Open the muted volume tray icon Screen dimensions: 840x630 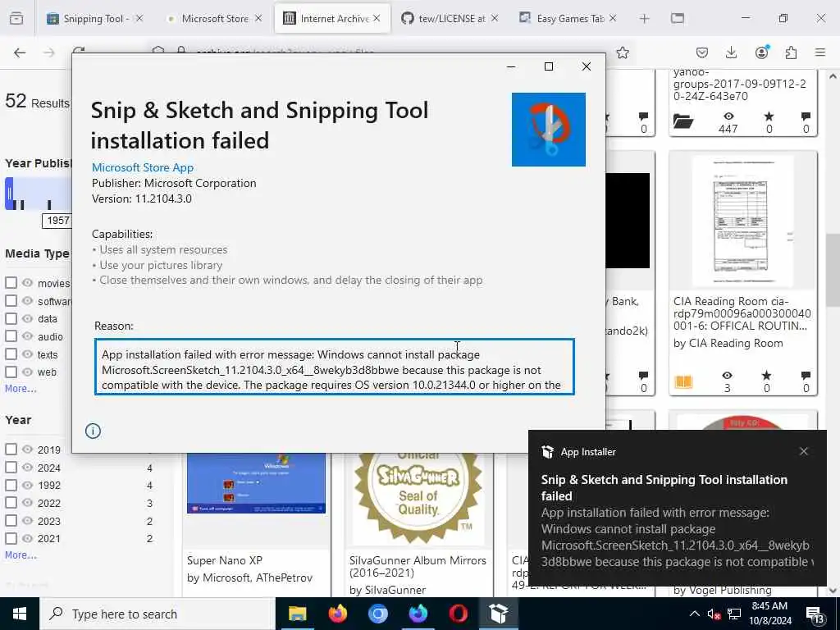pos(714,614)
